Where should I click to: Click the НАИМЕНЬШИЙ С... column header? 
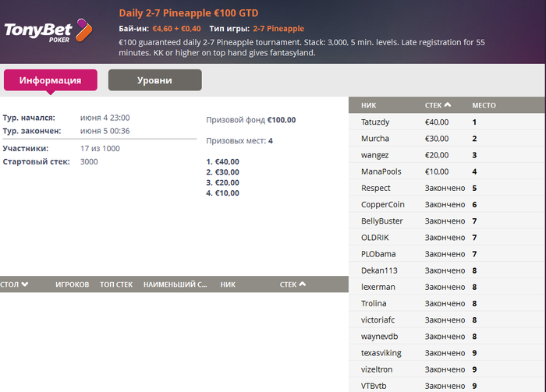coord(175,284)
